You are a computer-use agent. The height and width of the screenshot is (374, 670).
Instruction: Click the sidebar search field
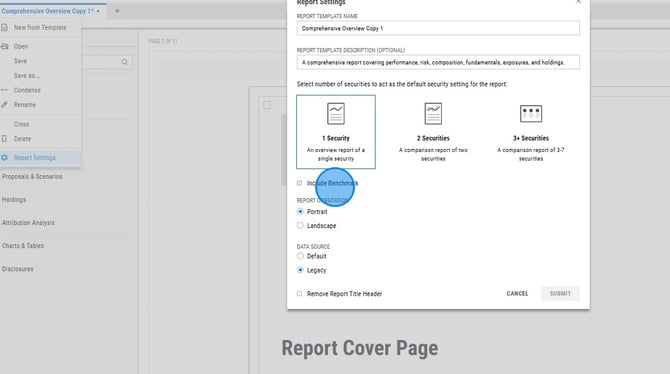107,62
